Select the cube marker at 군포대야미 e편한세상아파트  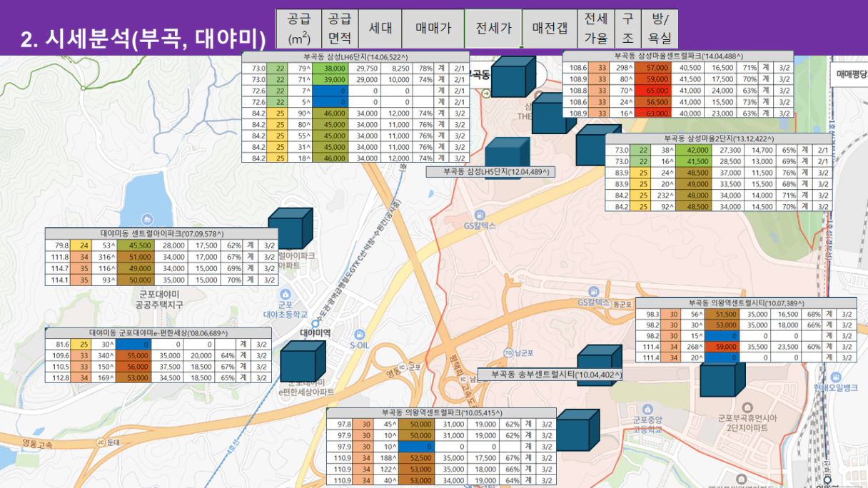pyautogui.click(x=303, y=361)
